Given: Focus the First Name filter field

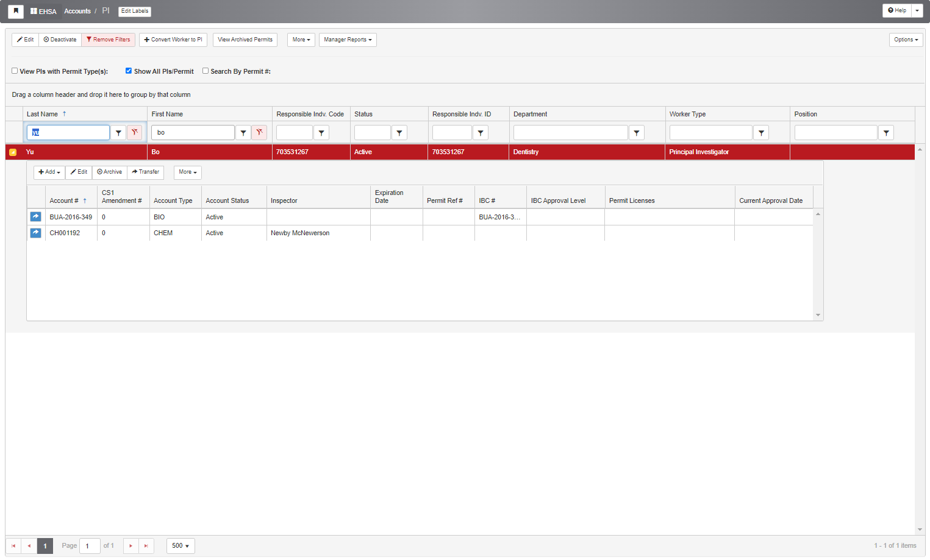Looking at the screenshot, I should (x=193, y=132).
